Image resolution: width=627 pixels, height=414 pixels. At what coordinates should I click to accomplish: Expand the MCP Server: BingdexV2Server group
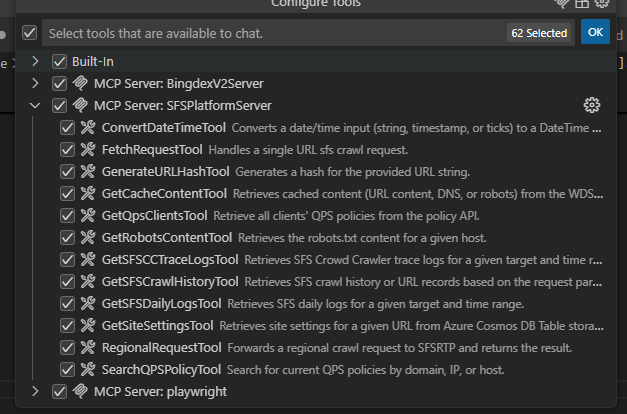[35, 83]
